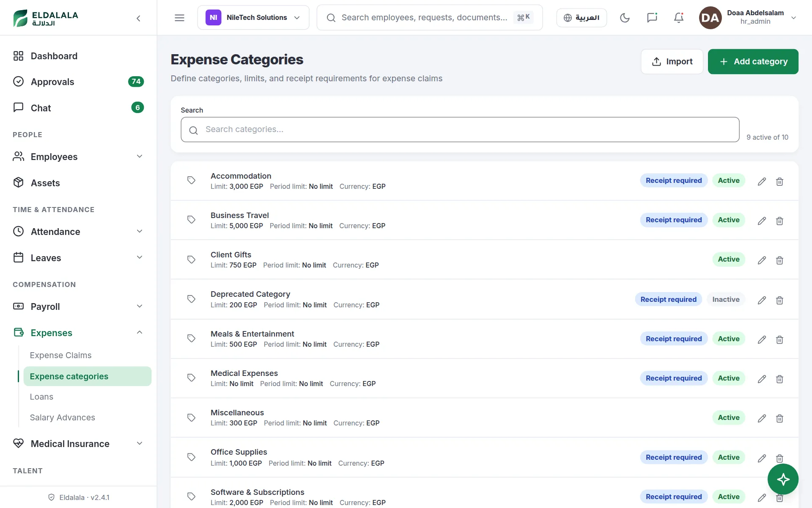Open NileTech Solutions company dropdown
The image size is (812, 508).
[253, 18]
